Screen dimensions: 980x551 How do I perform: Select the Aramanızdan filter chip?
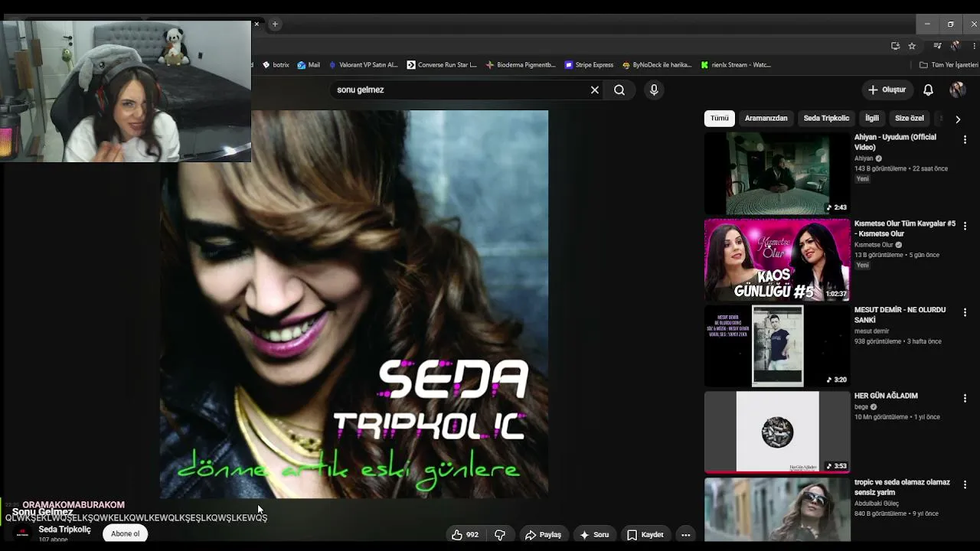point(766,119)
